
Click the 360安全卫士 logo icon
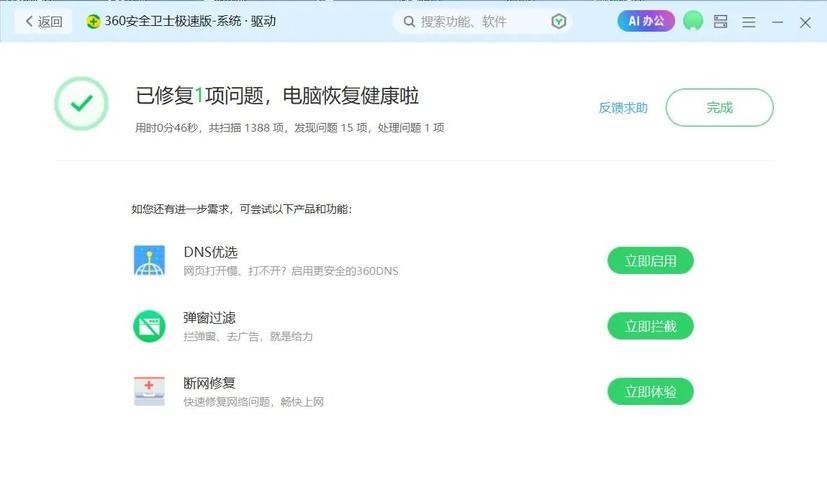[x=93, y=22]
